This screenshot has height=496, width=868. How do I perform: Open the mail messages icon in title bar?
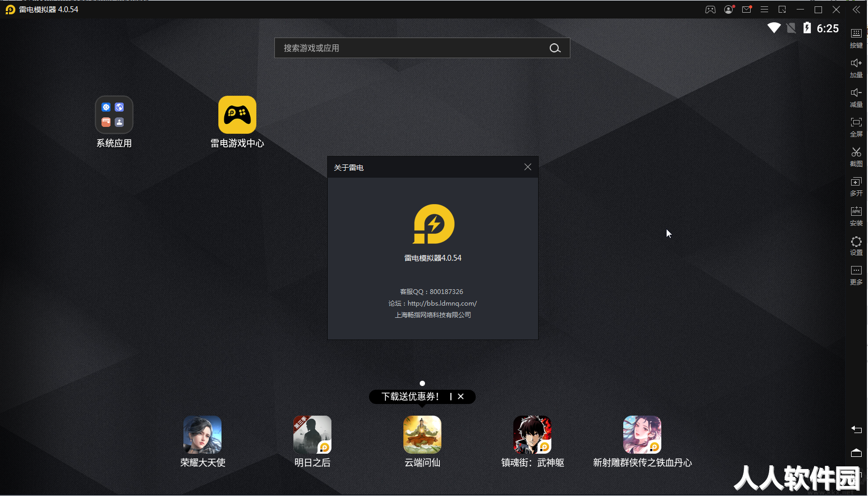point(746,10)
